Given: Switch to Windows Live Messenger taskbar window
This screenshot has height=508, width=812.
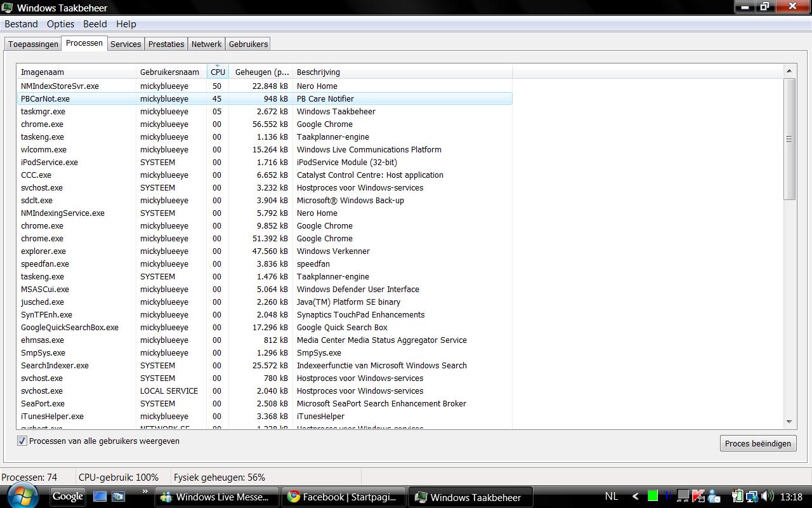Looking at the screenshot, I should point(216,497).
